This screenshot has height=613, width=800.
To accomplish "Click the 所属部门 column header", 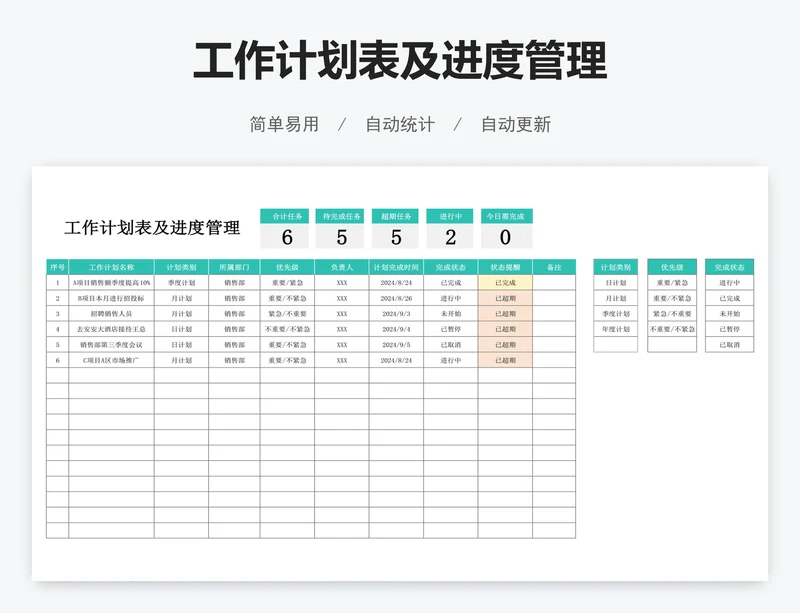I will click(234, 267).
